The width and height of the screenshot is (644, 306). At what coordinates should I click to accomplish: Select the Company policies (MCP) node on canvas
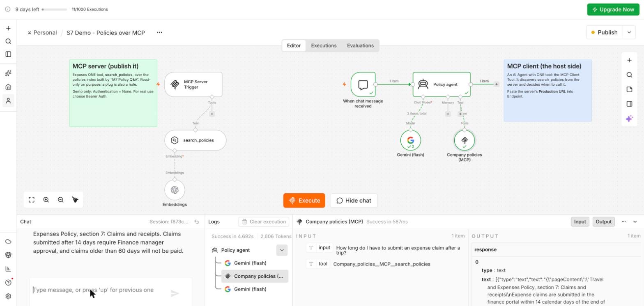465,140
